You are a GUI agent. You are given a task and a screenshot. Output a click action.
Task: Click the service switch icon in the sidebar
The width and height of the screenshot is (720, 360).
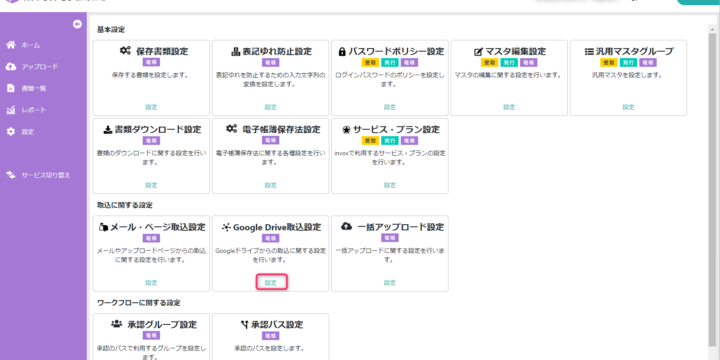11,175
